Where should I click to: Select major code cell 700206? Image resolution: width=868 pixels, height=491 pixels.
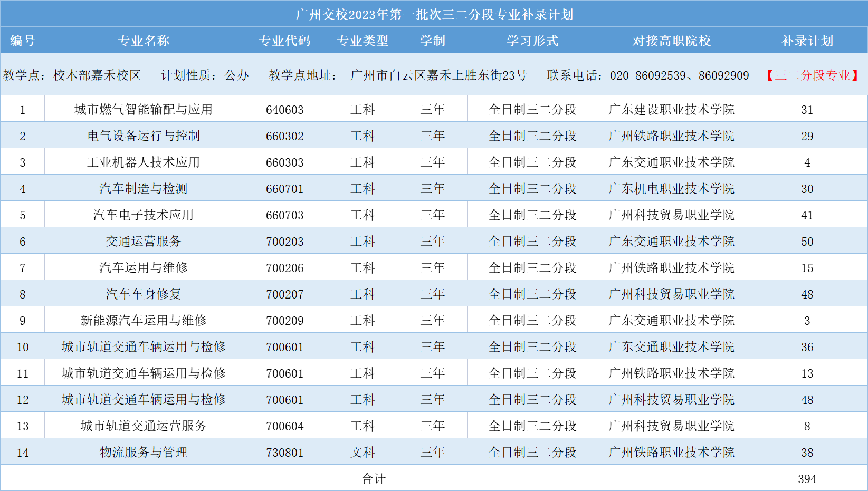[x=285, y=268]
